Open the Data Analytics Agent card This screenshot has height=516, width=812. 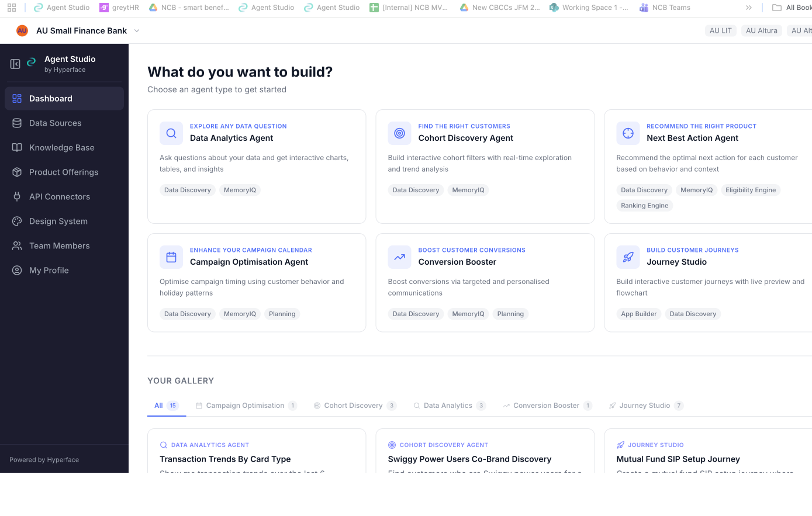click(257, 167)
